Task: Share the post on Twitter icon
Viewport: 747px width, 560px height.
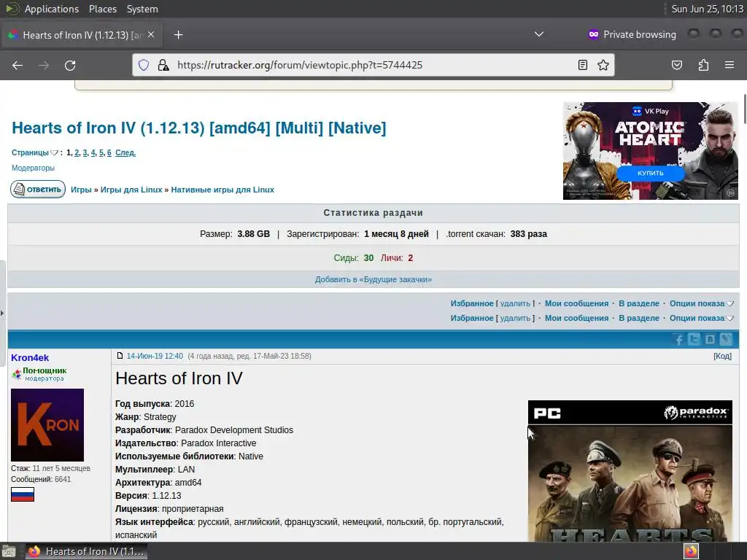Action: [694, 339]
